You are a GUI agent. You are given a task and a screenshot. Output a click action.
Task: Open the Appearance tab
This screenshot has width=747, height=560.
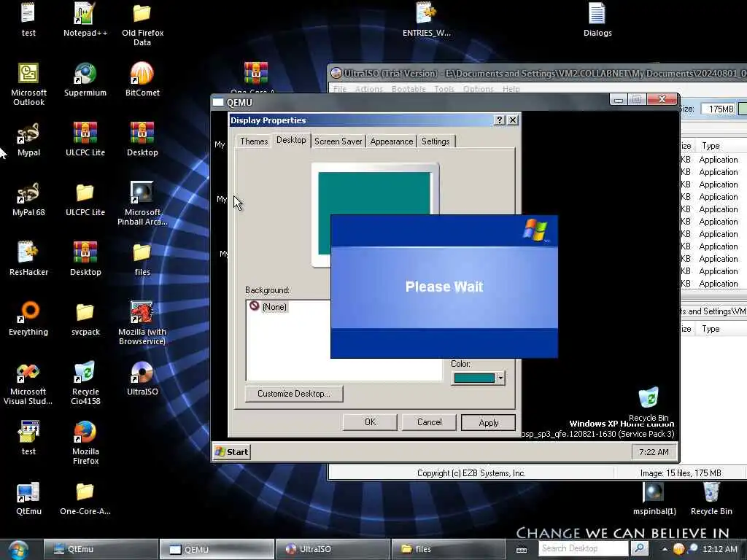(392, 141)
